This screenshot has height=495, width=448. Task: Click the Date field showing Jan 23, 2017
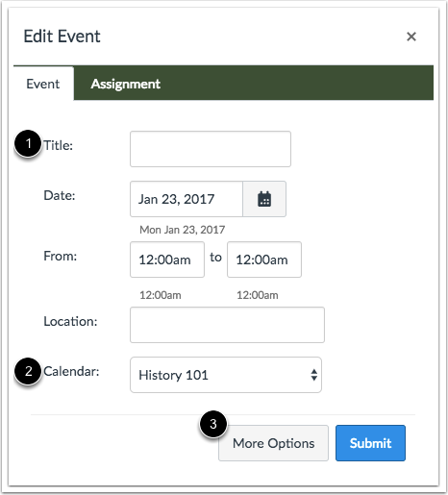point(187,199)
